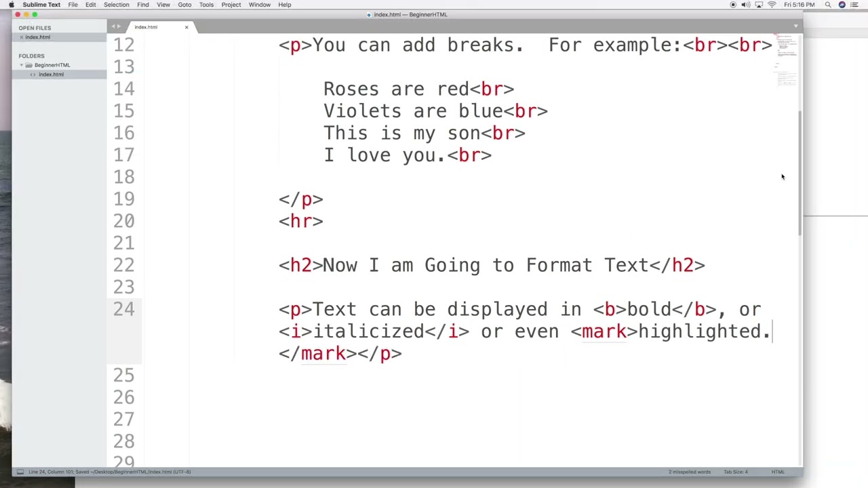Click the Fri 5:16 PM clock

point(800,5)
